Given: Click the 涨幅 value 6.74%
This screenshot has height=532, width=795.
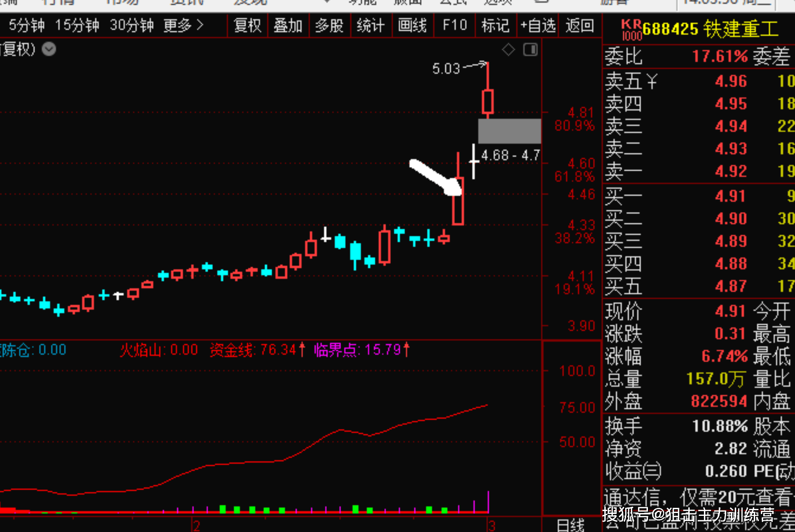Looking at the screenshot, I should (725, 356).
